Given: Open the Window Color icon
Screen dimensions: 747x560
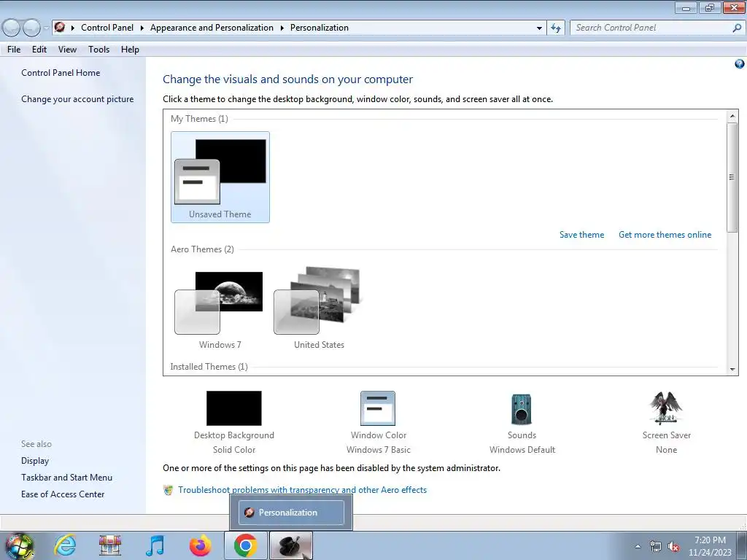Looking at the screenshot, I should (x=378, y=408).
